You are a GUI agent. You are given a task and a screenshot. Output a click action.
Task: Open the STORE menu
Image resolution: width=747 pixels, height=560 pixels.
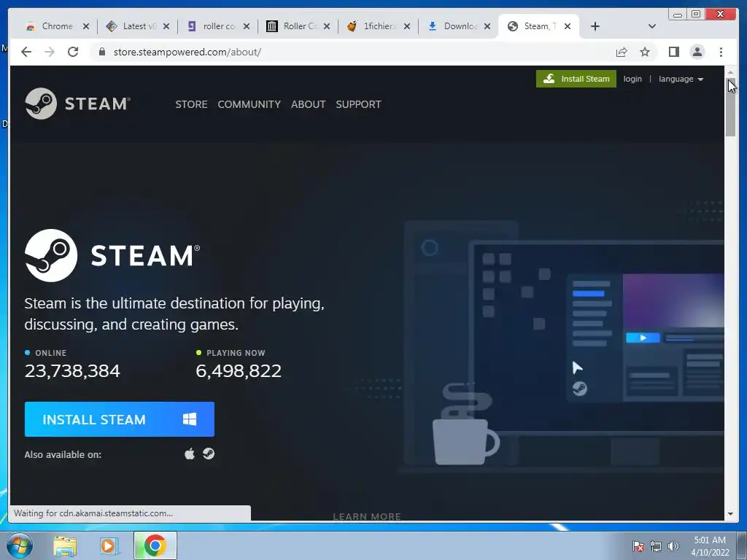pyautogui.click(x=191, y=104)
